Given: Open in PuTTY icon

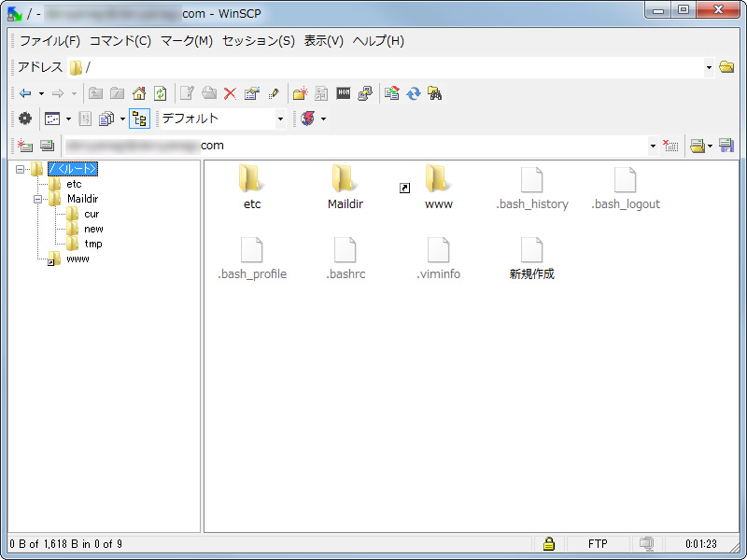Looking at the screenshot, I should [365, 93].
